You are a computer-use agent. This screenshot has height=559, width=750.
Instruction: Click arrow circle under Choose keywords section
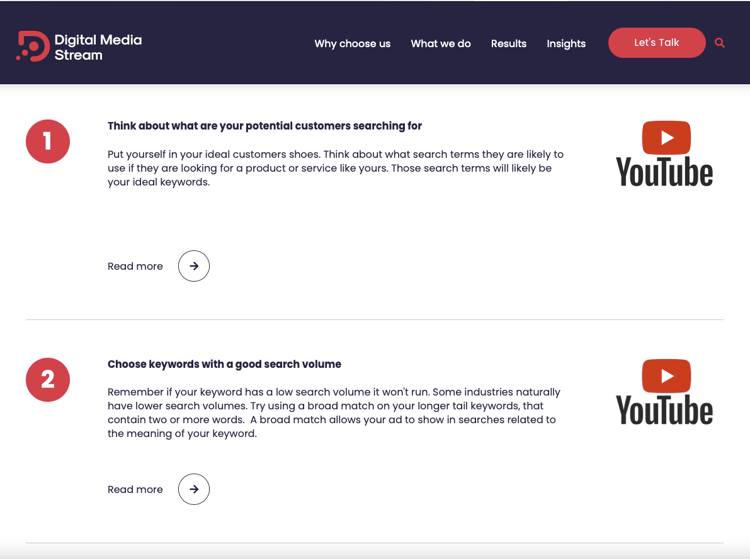[x=194, y=489]
